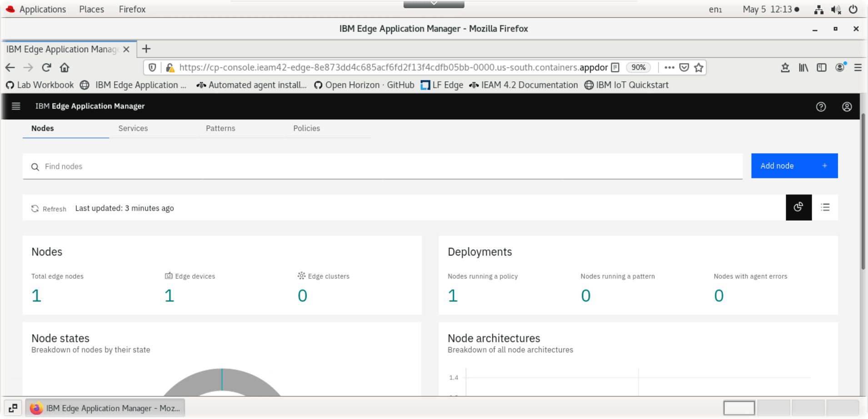Image resolution: width=868 pixels, height=419 pixels.
Task: Expand the top drop-down handle chevron
Action: pyautogui.click(x=434, y=4)
